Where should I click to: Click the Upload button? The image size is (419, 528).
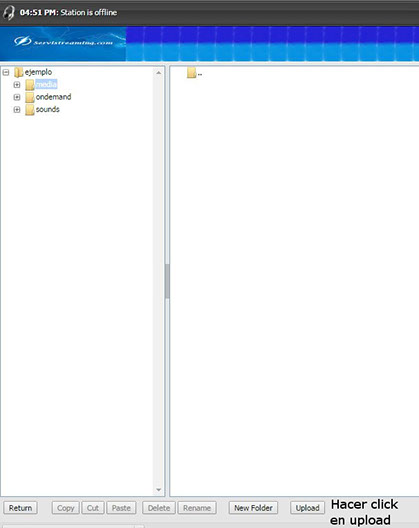(x=308, y=508)
